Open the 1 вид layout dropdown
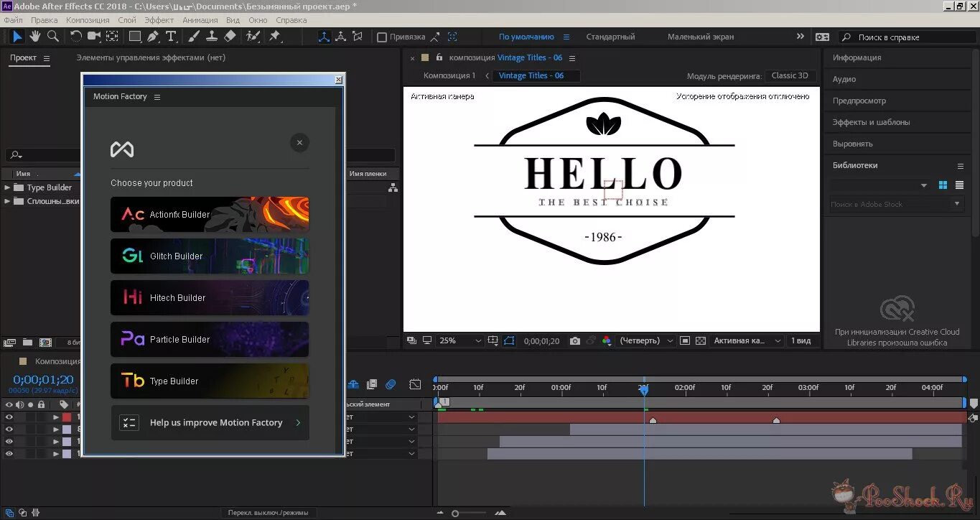980x520 pixels. tap(803, 341)
